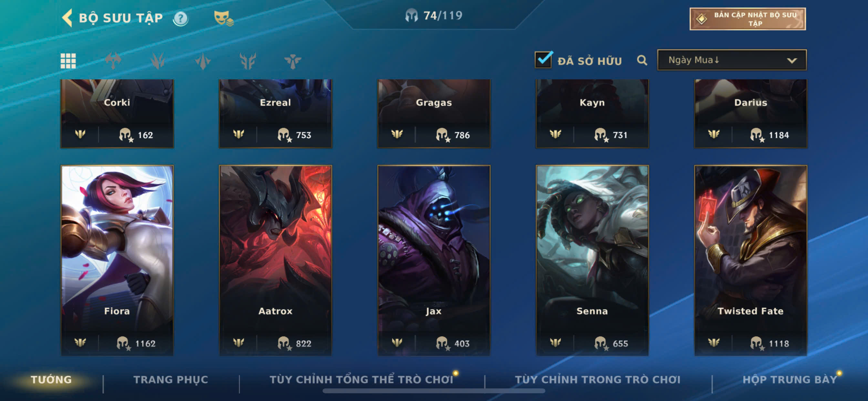Open the Twisted Fate champion card

[750, 260]
